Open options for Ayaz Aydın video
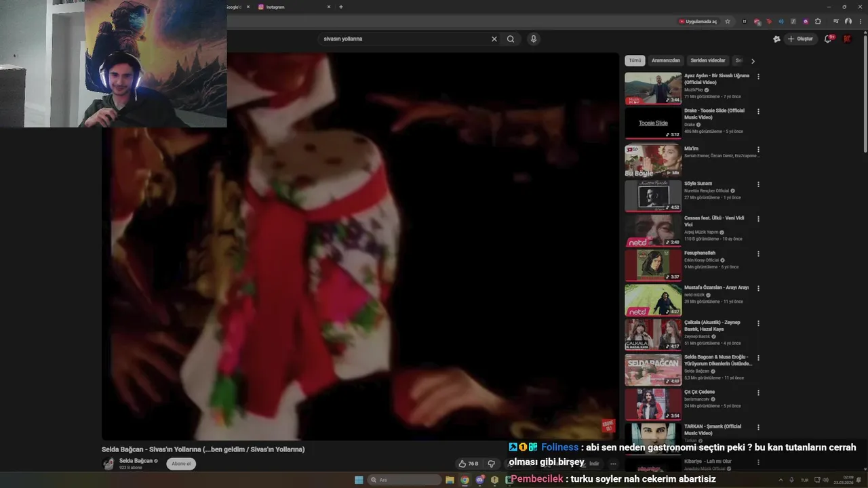Image resolution: width=868 pixels, height=488 pixels. 758,77
